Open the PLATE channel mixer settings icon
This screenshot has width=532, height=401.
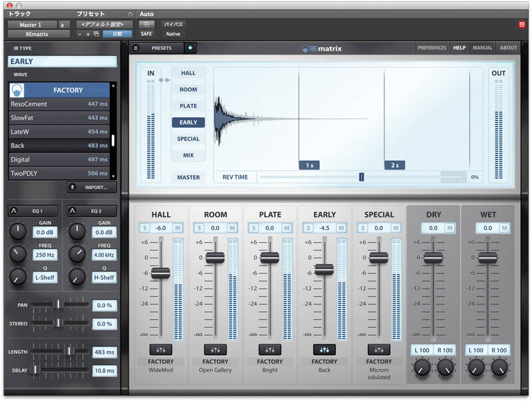coord(270,350)
